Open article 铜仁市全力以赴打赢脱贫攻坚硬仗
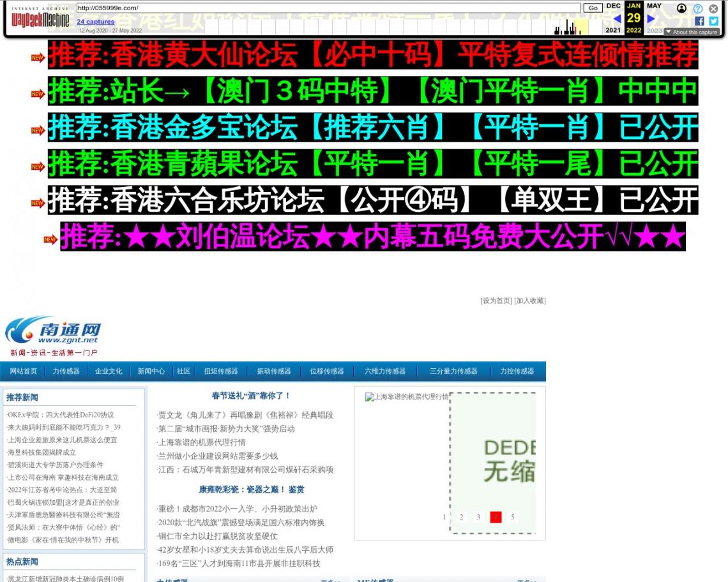This screenshot has height=582, width=728. pyautogui.click(x=217, y=537)
